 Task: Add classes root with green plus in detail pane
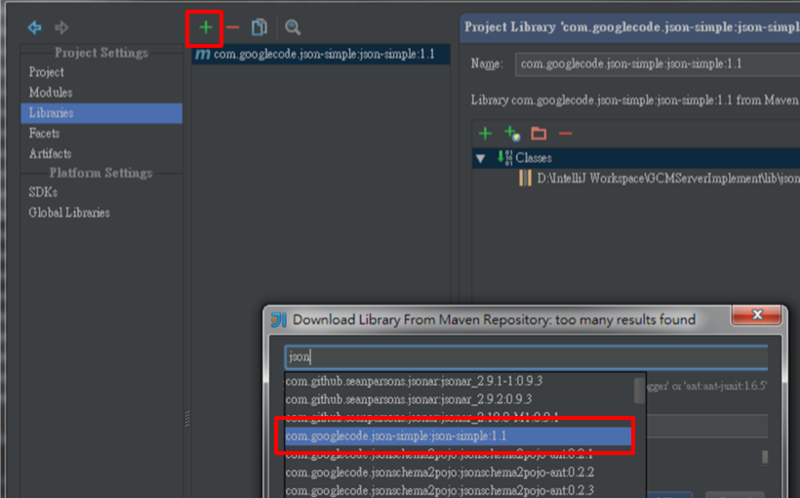click(485, 134)
